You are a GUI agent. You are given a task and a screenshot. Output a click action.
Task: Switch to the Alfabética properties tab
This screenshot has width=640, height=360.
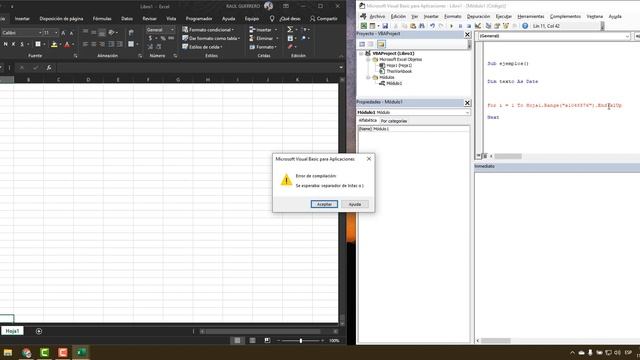[368, 121]
